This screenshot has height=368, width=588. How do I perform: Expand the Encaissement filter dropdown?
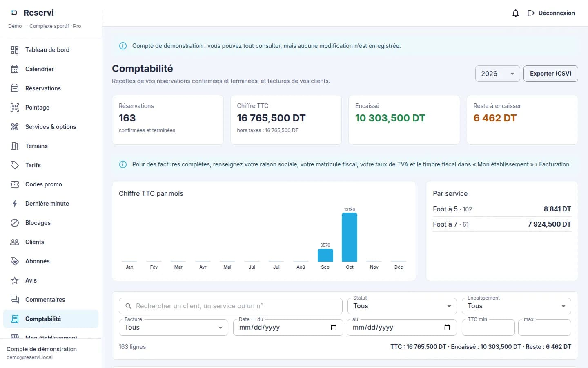(517, 306)
